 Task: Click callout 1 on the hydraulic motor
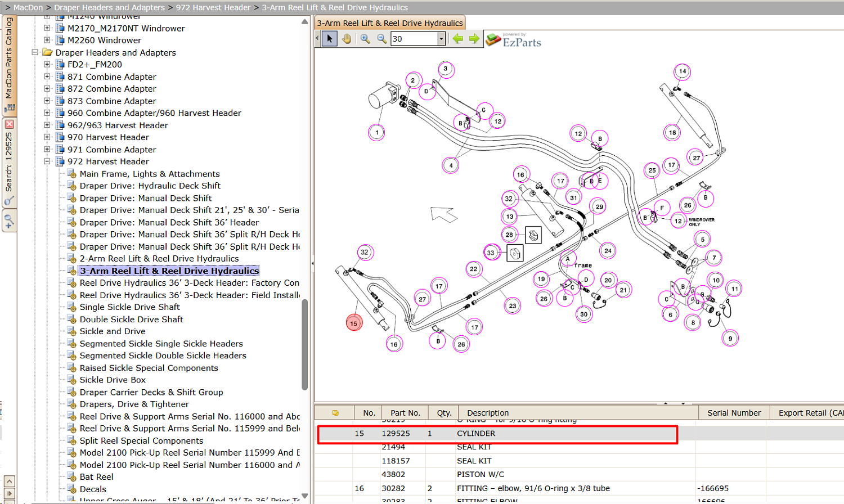point(377,133)
